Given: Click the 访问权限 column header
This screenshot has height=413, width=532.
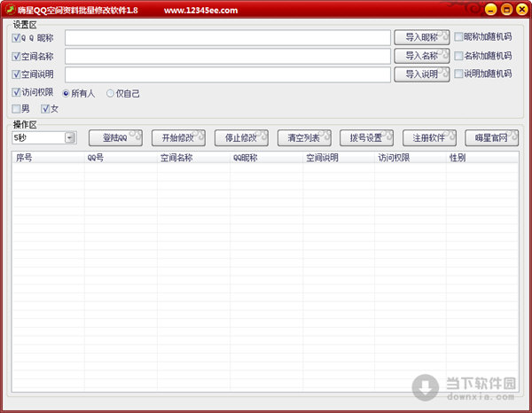Looking at the screenshot, I should [x=411, y=158].
